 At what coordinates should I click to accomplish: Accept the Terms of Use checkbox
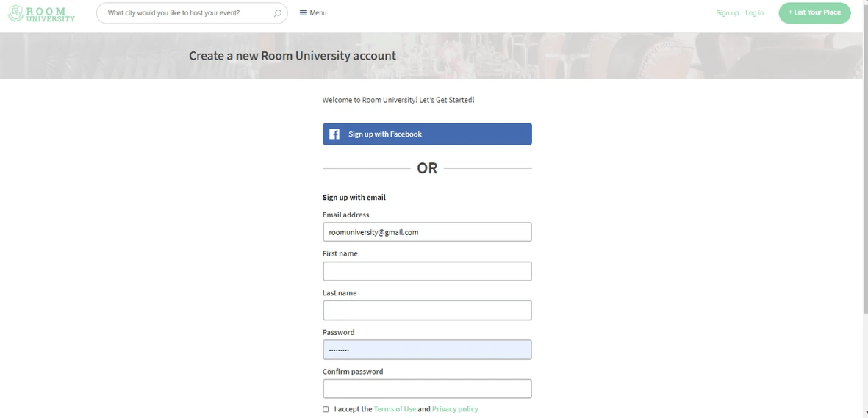pyautogui.click(x=326, y=409)
